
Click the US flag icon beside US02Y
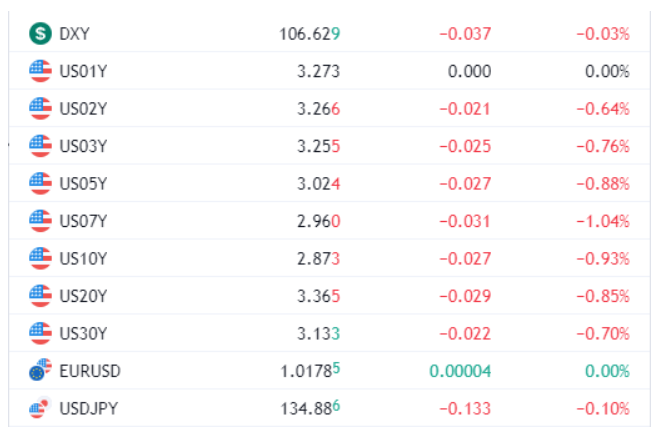(x=40, y=109)
